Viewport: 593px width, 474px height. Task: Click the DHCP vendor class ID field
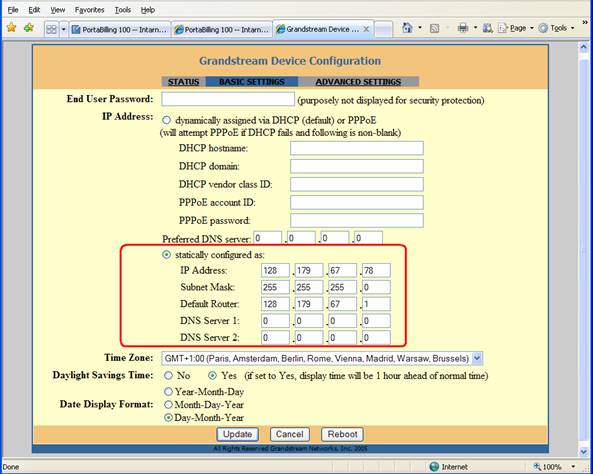click(357, 184)
